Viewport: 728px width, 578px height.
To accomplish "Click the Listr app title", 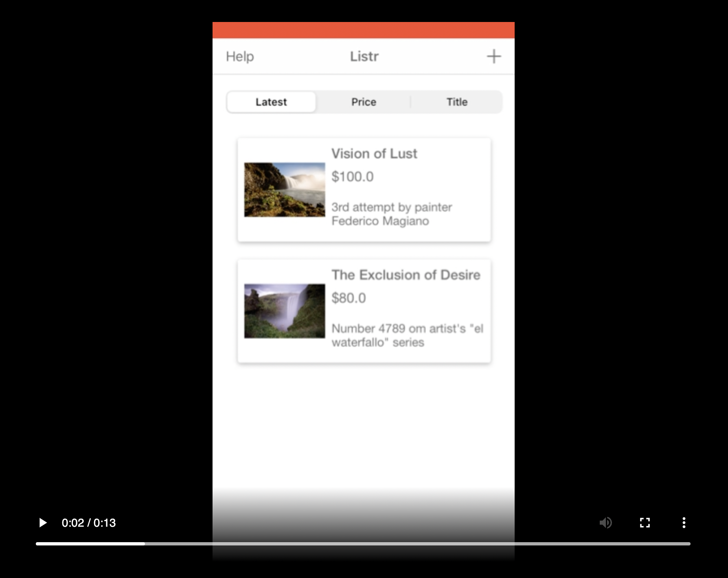I will pos(364,56).
